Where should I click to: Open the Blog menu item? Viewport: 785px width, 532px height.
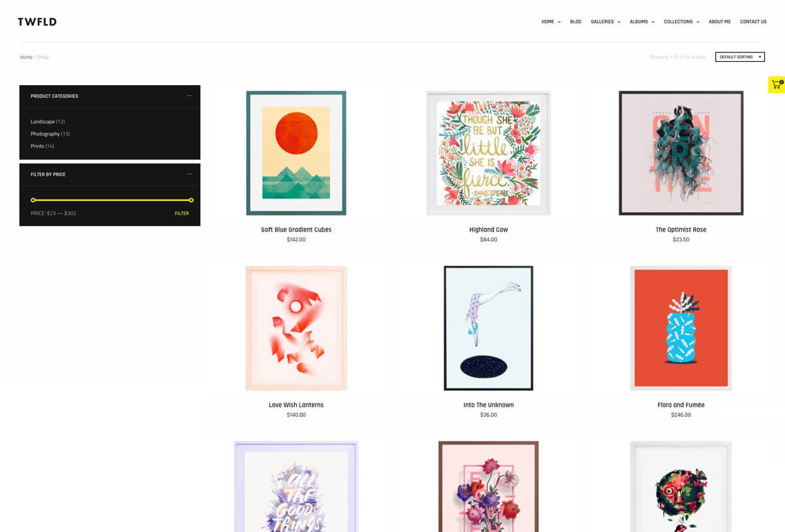pos(575,21)
